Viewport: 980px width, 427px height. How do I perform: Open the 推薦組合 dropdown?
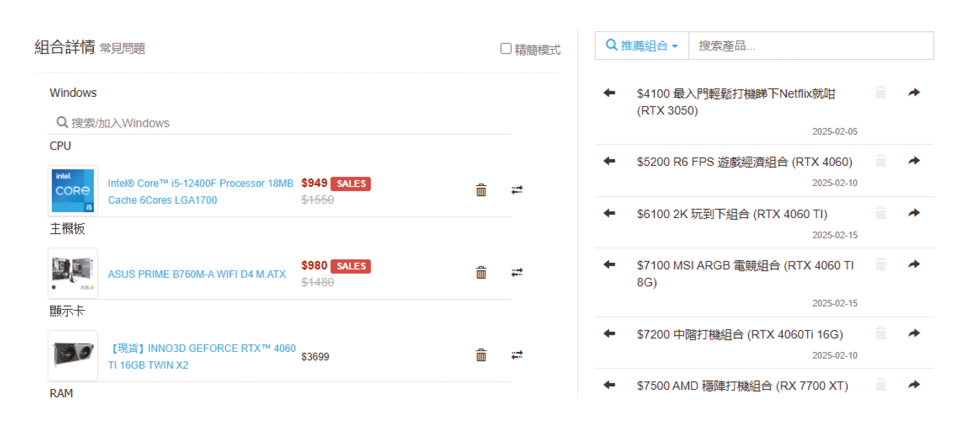642,46
